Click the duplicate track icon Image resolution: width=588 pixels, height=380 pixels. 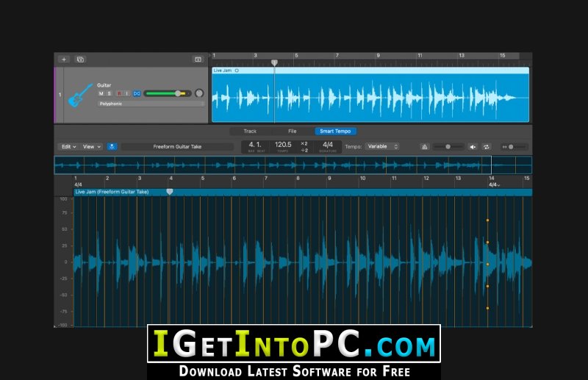80,59
